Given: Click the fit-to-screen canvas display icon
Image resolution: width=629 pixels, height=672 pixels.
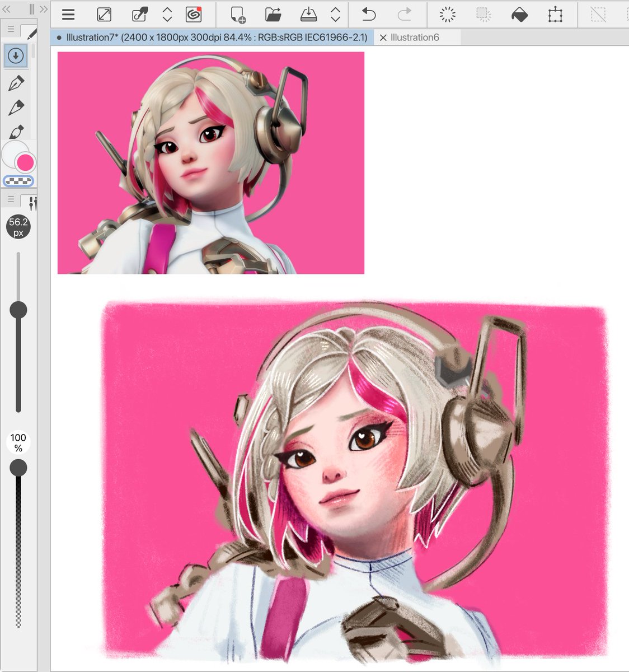Looking at the screenshot, I should click(x=104, y=15).
